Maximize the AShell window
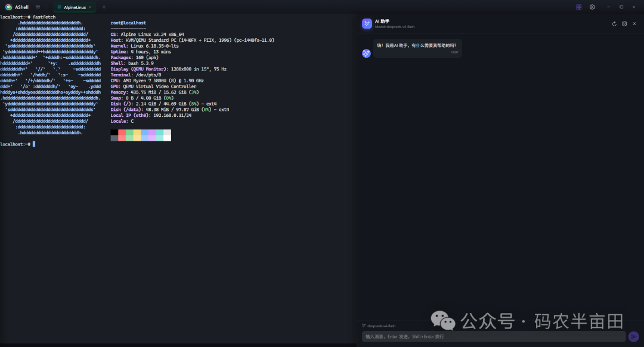Image resolution: width=644 pixels, height=347 pixels. (x=621, y=7)
